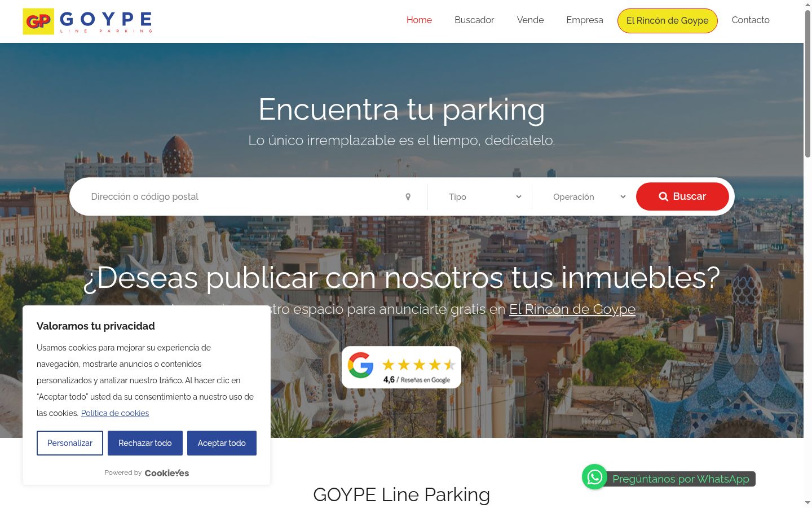Click the Personalizar cookies button

point(70,443)
